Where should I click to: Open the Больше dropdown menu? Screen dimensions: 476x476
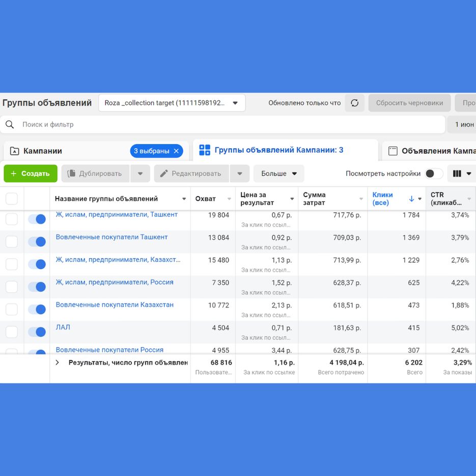[278, 174]
